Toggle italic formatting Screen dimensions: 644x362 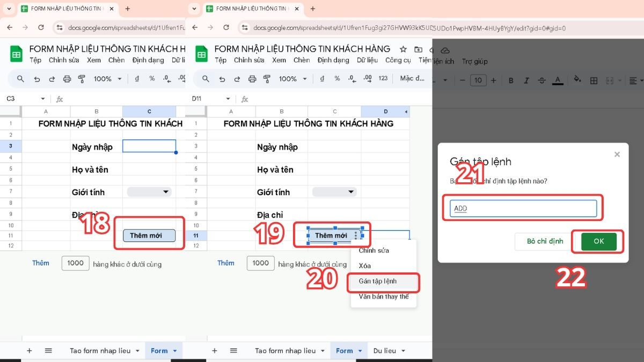coord(526,81)
